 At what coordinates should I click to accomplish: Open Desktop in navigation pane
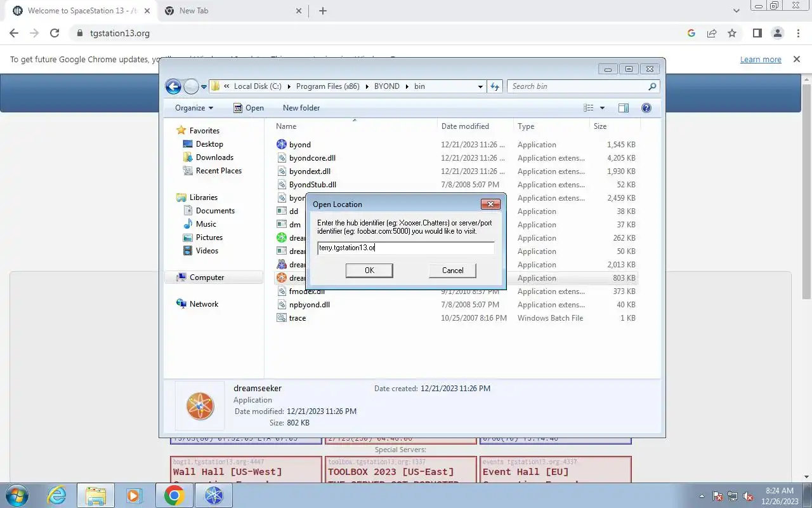[209, 144]
